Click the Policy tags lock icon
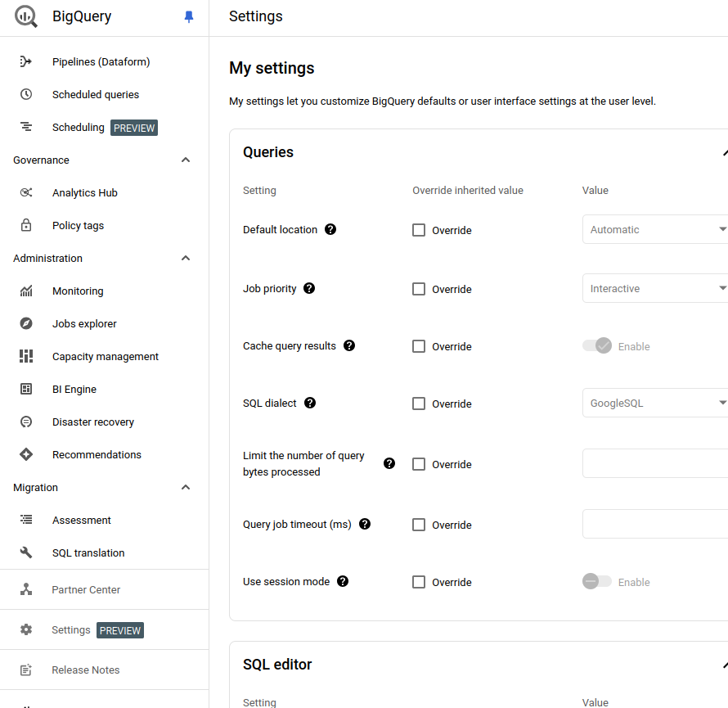The height and width of the screenshot is (708, 728). (26, 225)
